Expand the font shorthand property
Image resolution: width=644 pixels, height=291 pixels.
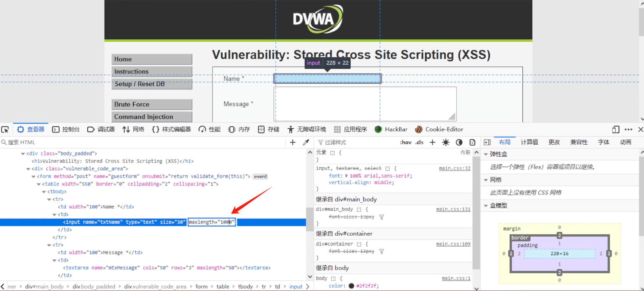[x=347, y=176]
